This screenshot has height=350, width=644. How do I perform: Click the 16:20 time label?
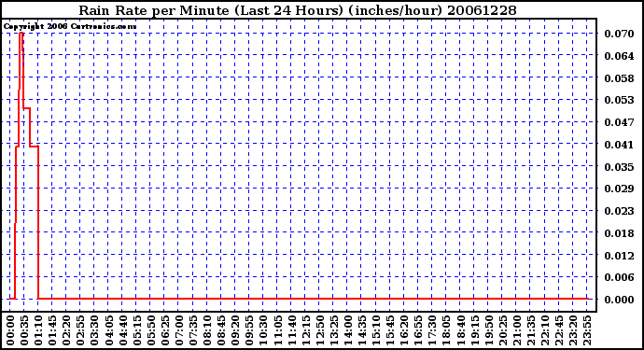coord(404,330)
